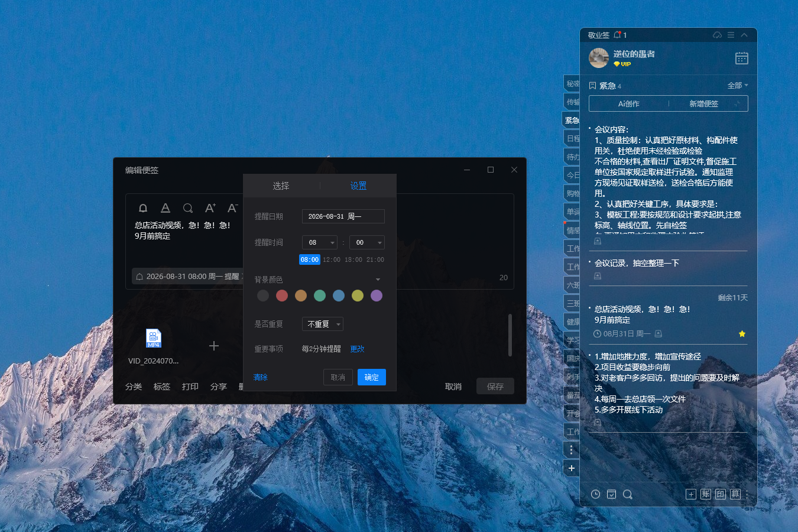
Task: Click the 算 icon in bottom bar
Action: coord(735,494)
